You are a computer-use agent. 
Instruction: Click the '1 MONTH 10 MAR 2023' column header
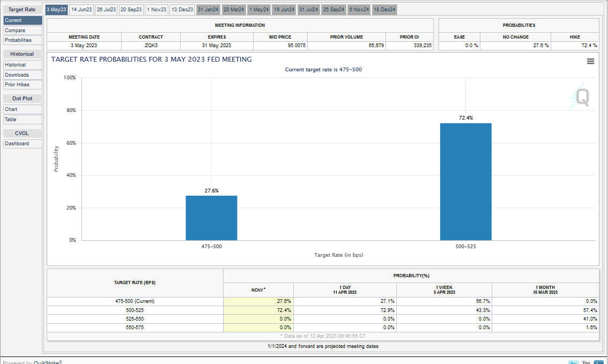click(x=545, y=290)
